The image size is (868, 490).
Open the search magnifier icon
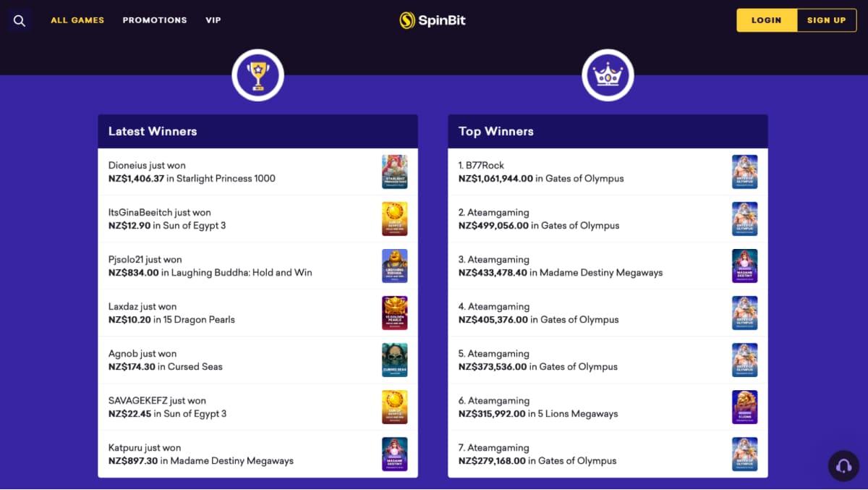click(20, 20)
